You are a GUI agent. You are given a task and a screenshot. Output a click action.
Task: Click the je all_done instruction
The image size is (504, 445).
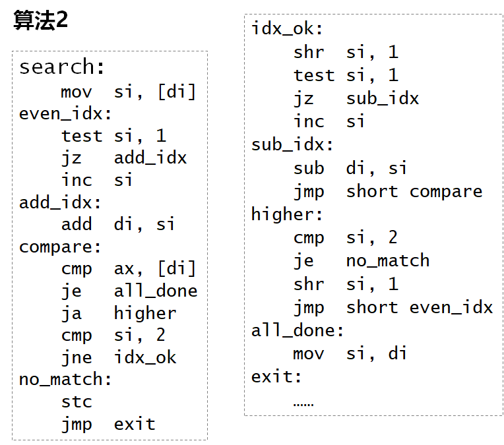coord(129,291)
